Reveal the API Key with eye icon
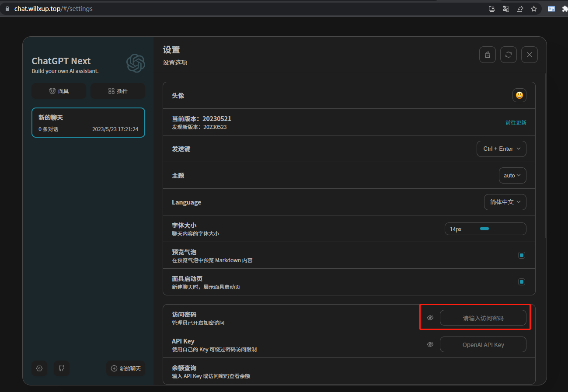Screen dimensions: 568x392 tap(430, 344)
